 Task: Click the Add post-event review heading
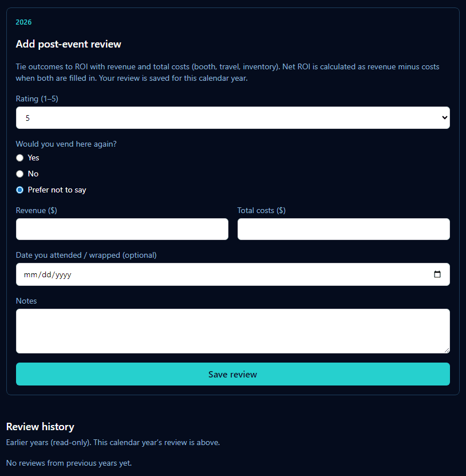point(69,44)
